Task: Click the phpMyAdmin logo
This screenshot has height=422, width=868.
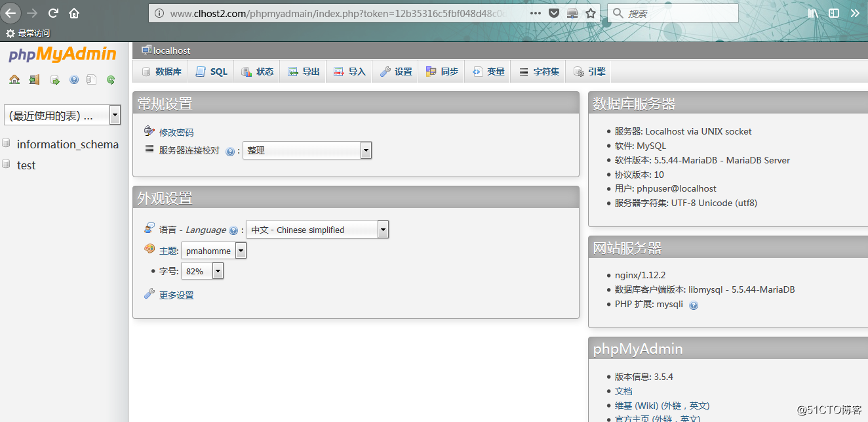Action: [62, 54]
